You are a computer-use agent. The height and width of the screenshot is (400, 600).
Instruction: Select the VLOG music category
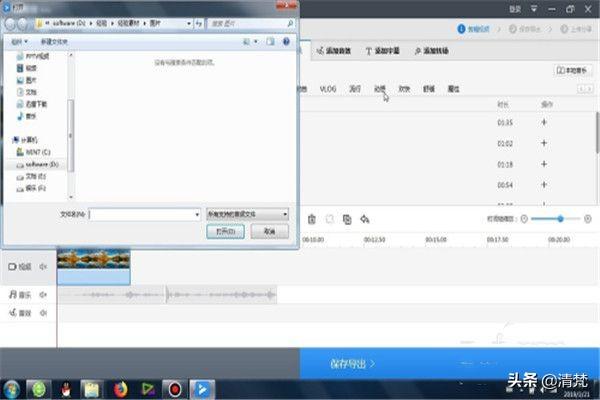click(328, 89)
